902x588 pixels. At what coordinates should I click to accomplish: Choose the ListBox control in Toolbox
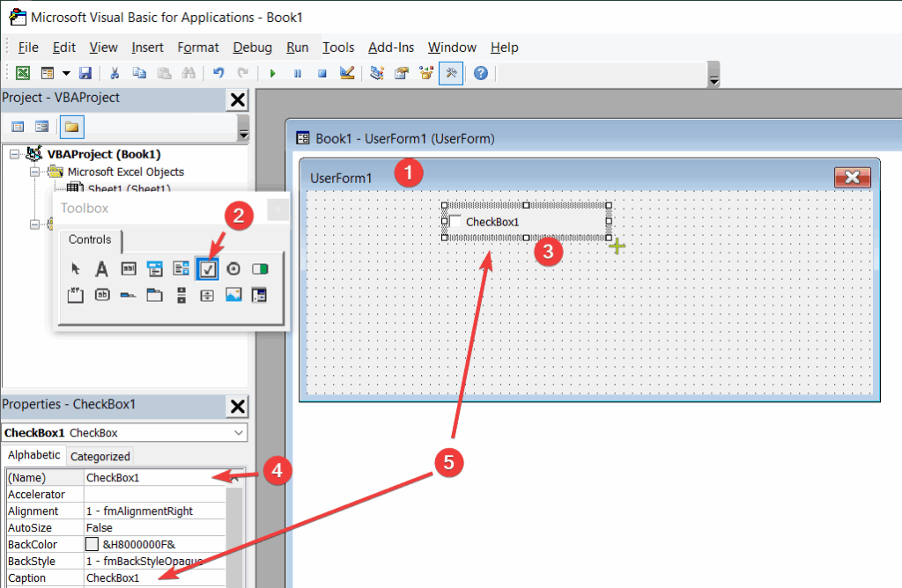coord(181,268)
